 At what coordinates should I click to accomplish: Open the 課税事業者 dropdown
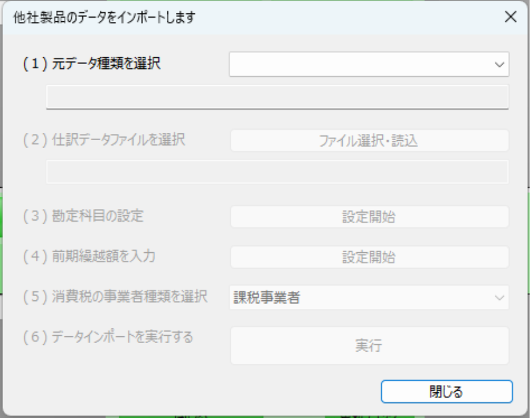click(x=369, y=297)
